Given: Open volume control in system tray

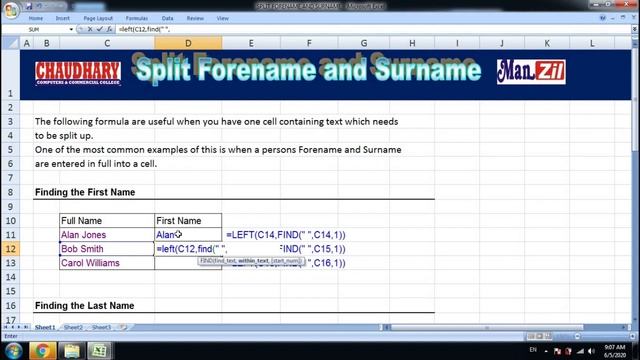Looking at the screenshot, I should [592, 351].
